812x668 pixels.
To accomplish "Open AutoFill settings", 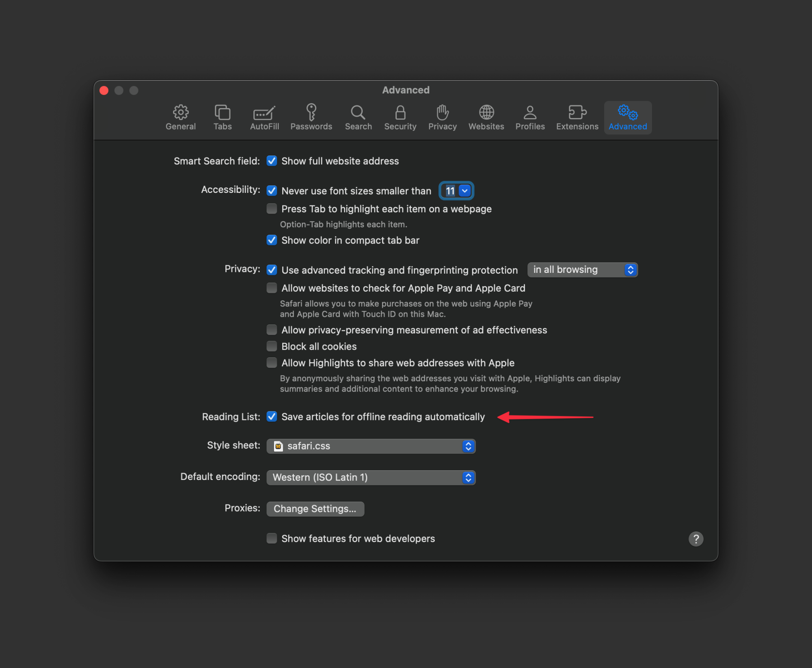I will coord(264,117).
